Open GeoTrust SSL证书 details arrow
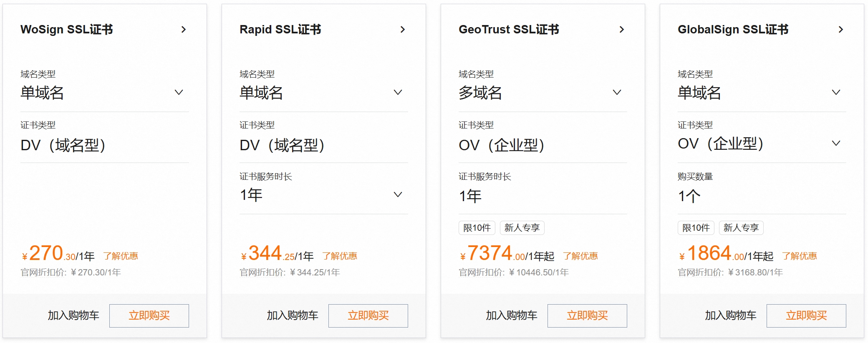Screen dimensions: 868x343 (622, 30)
